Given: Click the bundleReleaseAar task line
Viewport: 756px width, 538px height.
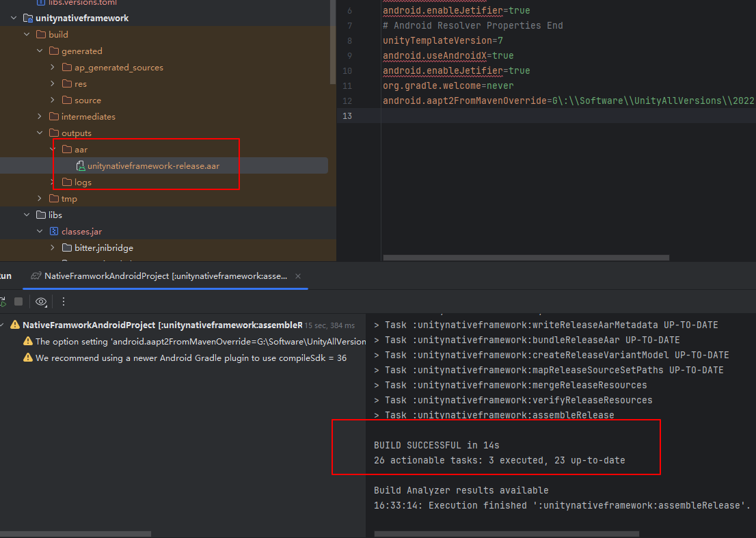Looking at the screenshot, I should 526,340.
